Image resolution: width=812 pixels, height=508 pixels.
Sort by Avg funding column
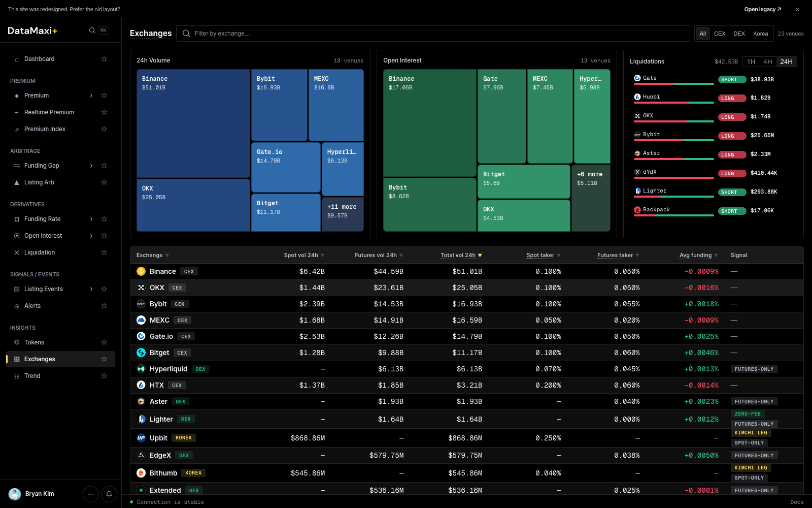point(699,255)
